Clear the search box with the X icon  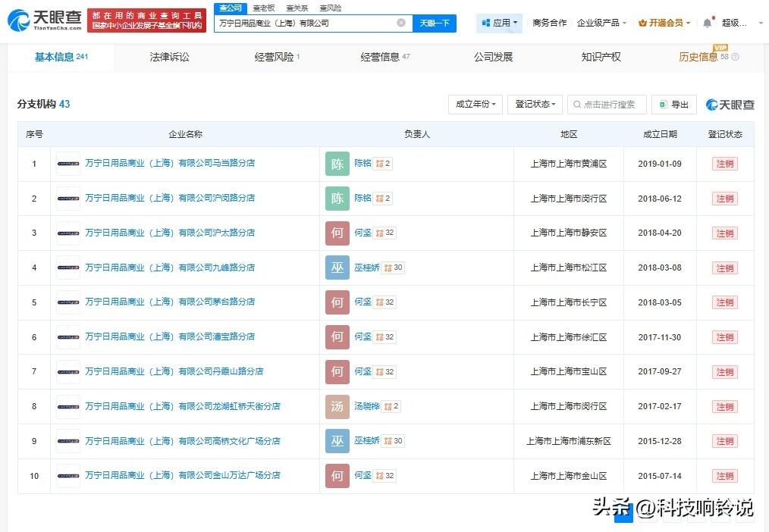pyautogui.click(x=401, y=23)
